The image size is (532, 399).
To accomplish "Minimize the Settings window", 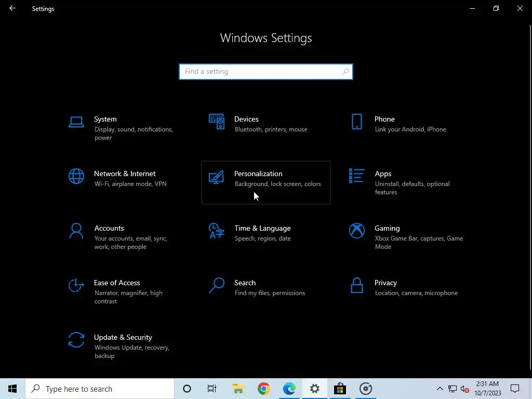I will click(472, 8).
